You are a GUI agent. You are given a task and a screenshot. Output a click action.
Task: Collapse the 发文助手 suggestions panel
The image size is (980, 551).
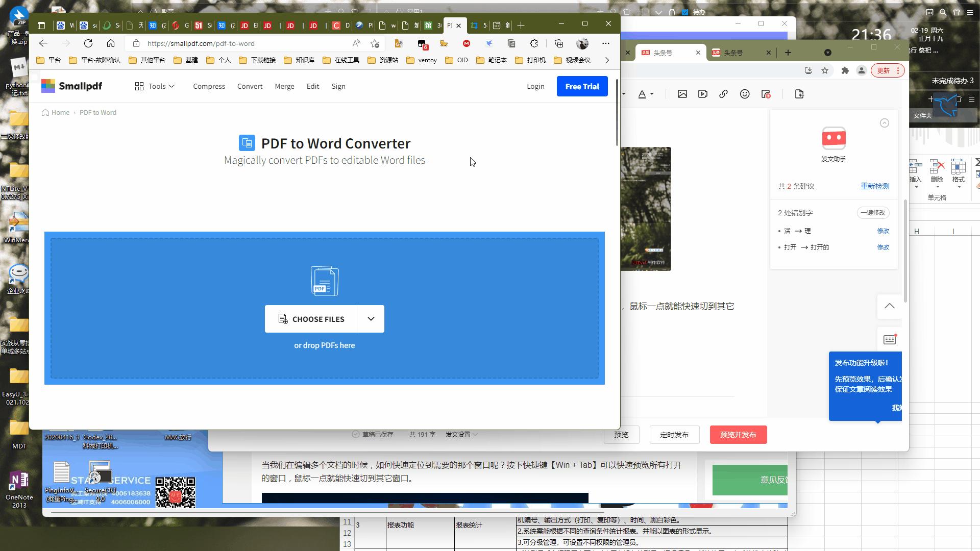(x=884, y=122)
